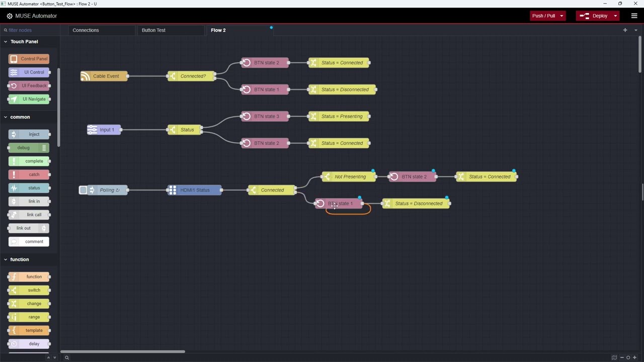Pick the comment node in palette
Screen dimensions: 644x362
tap(29, 241)
